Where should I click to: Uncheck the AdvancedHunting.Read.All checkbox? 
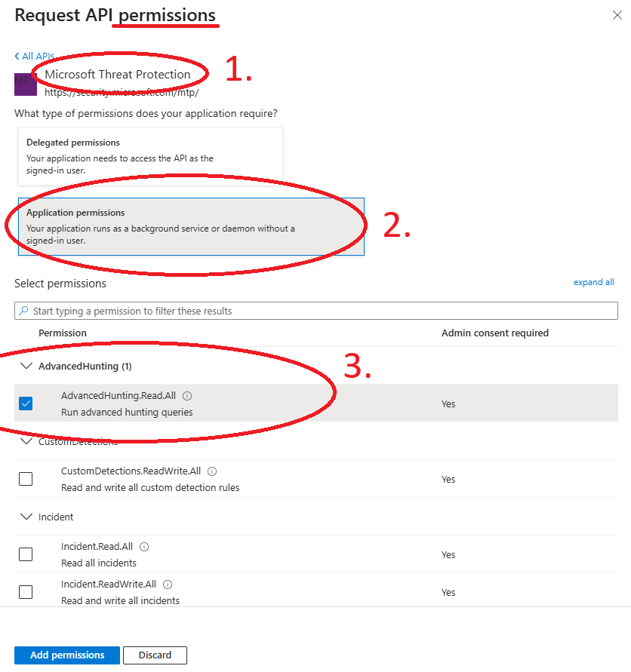click(26, 404)
